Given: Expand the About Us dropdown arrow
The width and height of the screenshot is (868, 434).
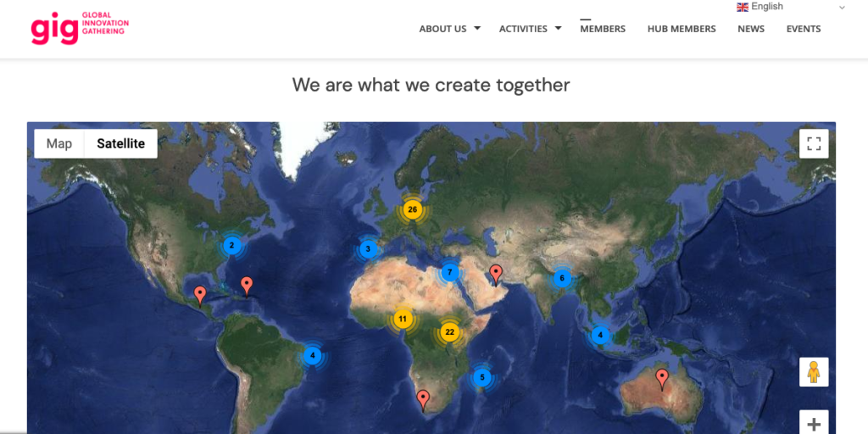Looking at the screenshot, I should [x=477, y=28].
